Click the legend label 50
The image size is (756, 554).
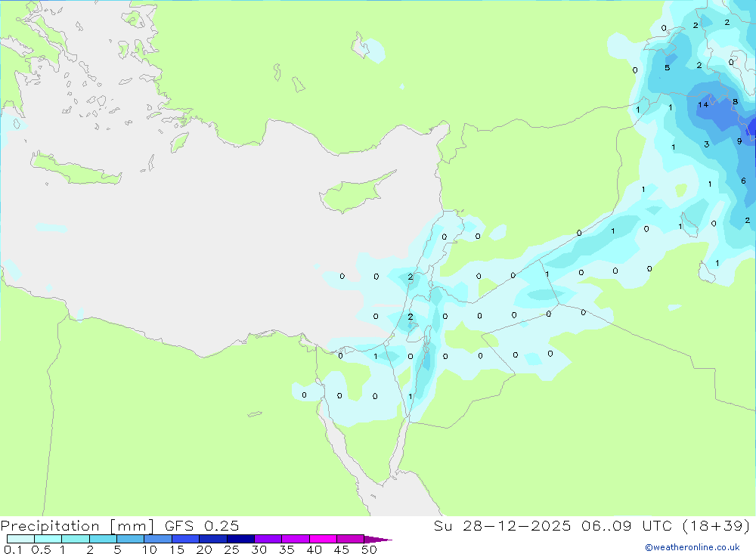point(370,549)
